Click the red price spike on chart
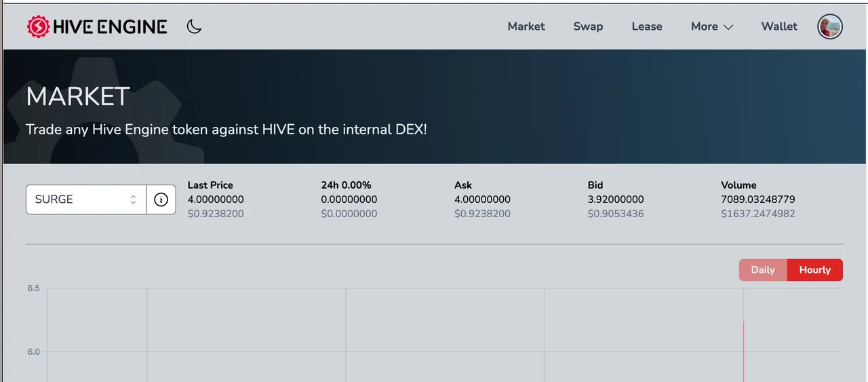 [x=744, y=351]
